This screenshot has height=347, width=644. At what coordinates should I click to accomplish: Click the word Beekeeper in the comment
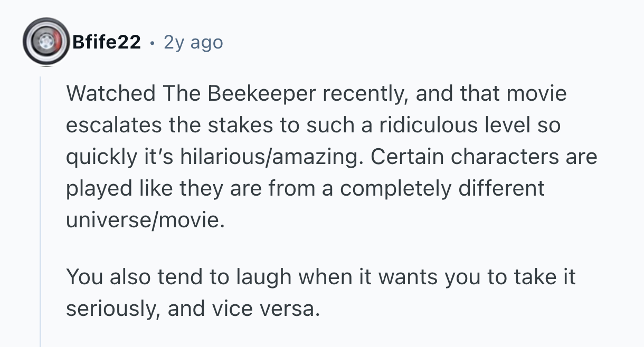click(x=261, y=94)
